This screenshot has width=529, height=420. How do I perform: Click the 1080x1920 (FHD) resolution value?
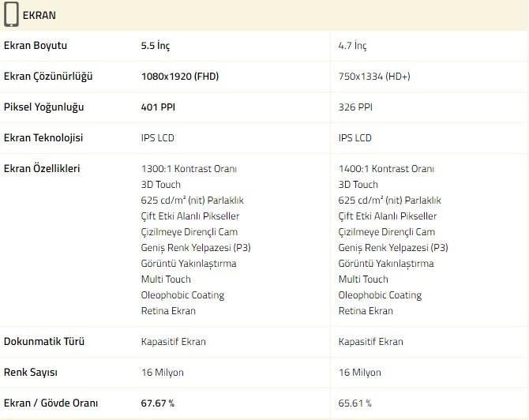pyautogui.click(x=180, y=77)
